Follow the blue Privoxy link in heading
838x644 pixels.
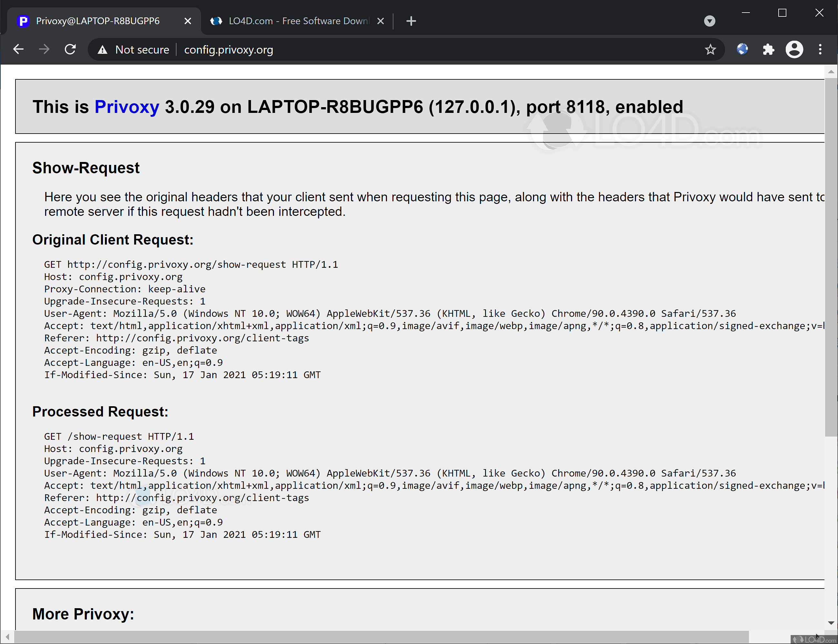(126, 107)
